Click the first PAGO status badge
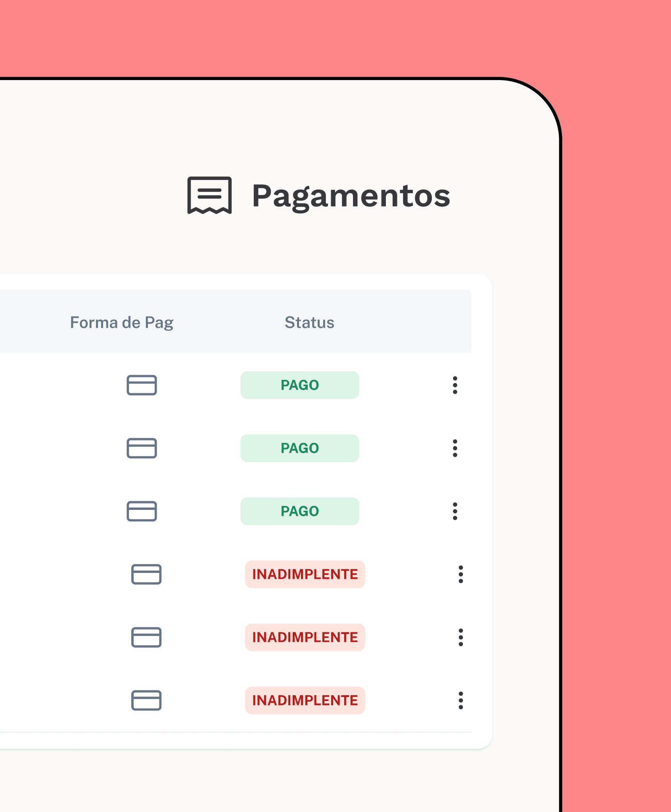The image size is (671, 812). (299, 385)
